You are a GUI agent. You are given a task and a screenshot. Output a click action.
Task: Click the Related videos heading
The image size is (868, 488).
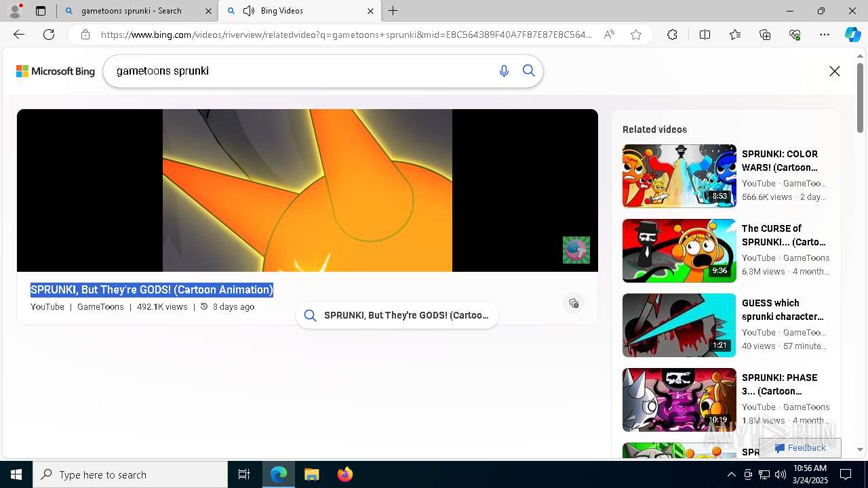[x=654, y=129]
